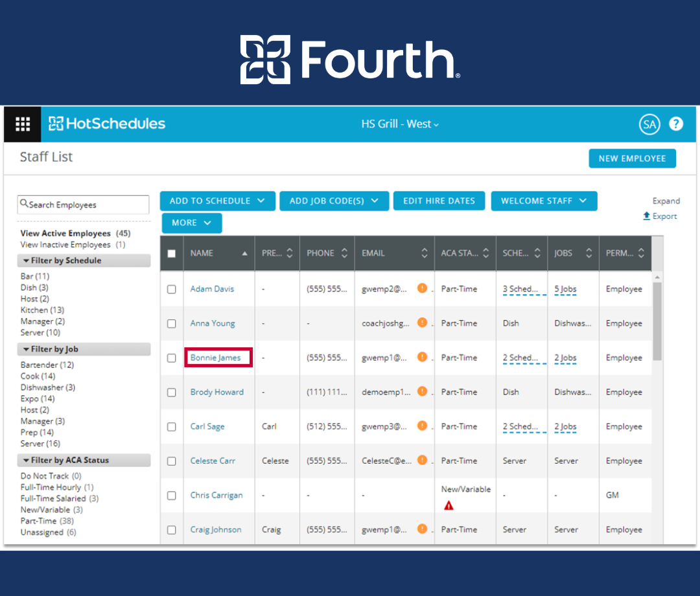The image size is (700, 596).
Task: Click the scrollbar up arrow of staff table
Action: pos(657,277)
